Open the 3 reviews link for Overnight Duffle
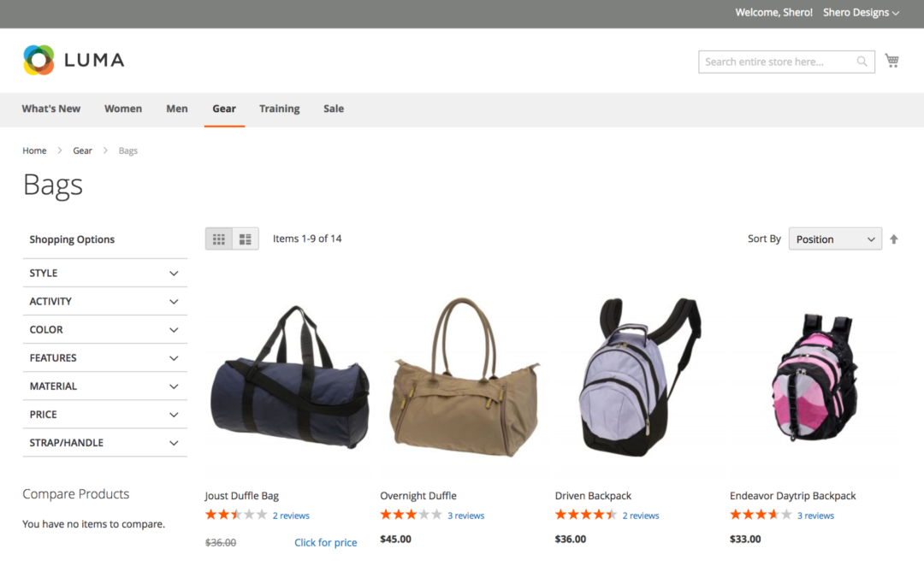The width and height of the screenshot is (924, 566). (466, 515)
